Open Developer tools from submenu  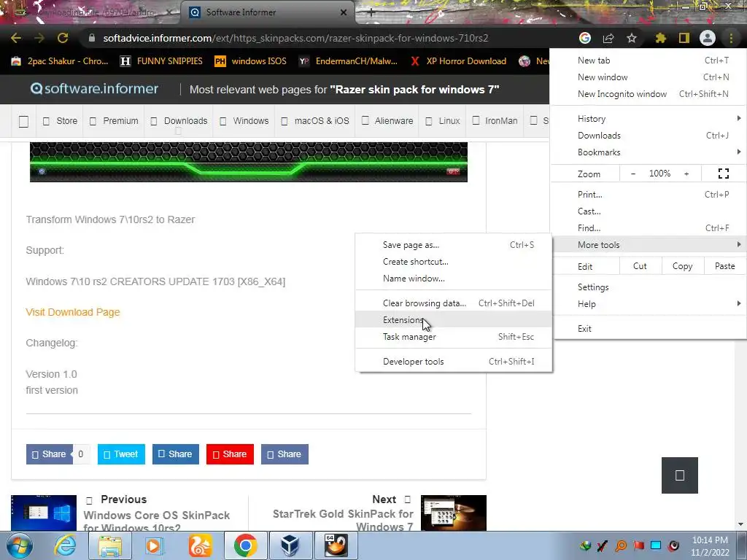(x=454, y=362)
